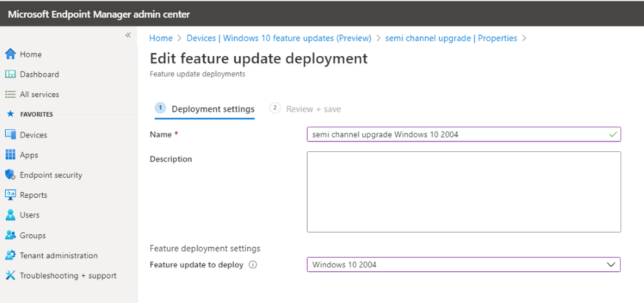Open the Apps grid icon
Screen dimensions: 644x303
coord(10,155)
